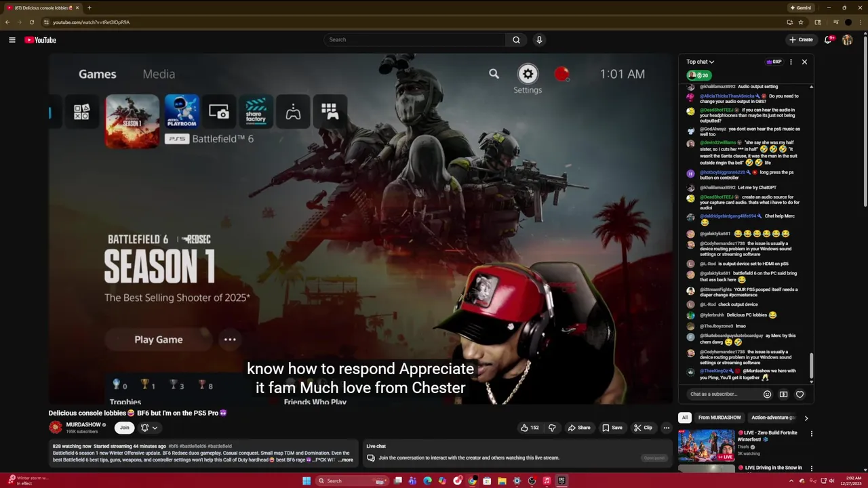Open options for Zero Build Fortnite video
Image resolution: width=868 pixels, height=488 pixels.
click(x=811, y=434)
